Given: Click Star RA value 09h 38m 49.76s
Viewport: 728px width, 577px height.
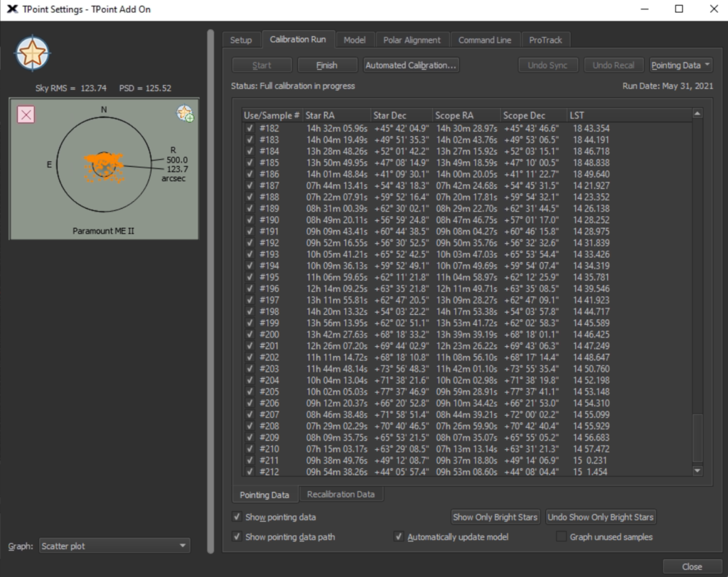Looking at the screenshot, I should click(x=336, y=460).
